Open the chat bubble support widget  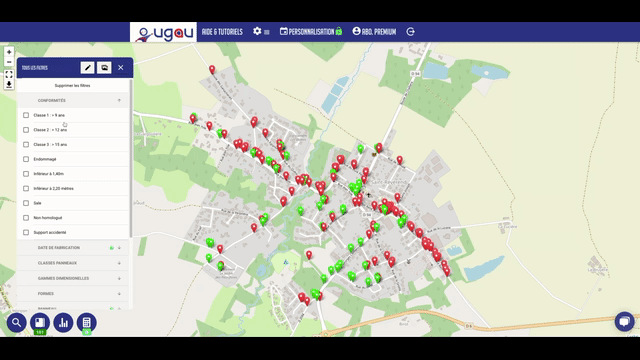[x=624, y=321]
